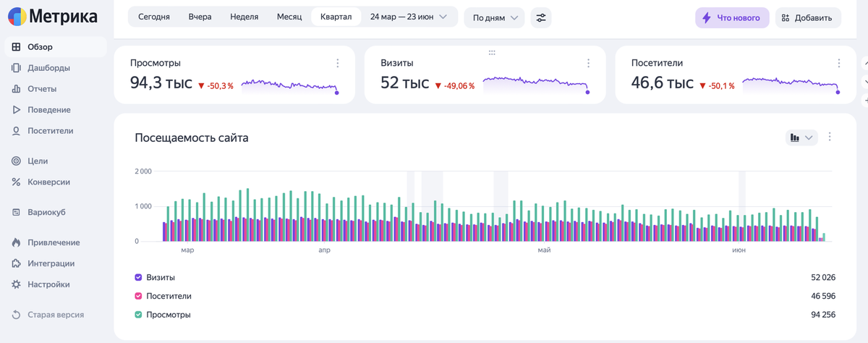Expand the chart type selector dropdown
Screen dimensions: 868x343
point(801,137)
